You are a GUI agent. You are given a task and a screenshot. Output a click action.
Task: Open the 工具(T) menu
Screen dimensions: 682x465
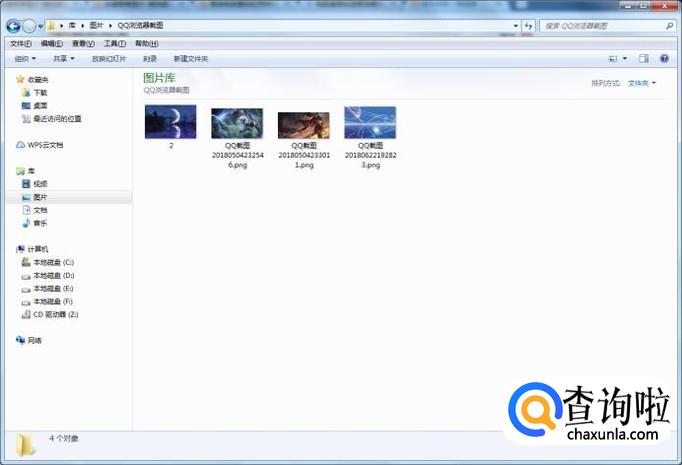[x=115, y=43]
